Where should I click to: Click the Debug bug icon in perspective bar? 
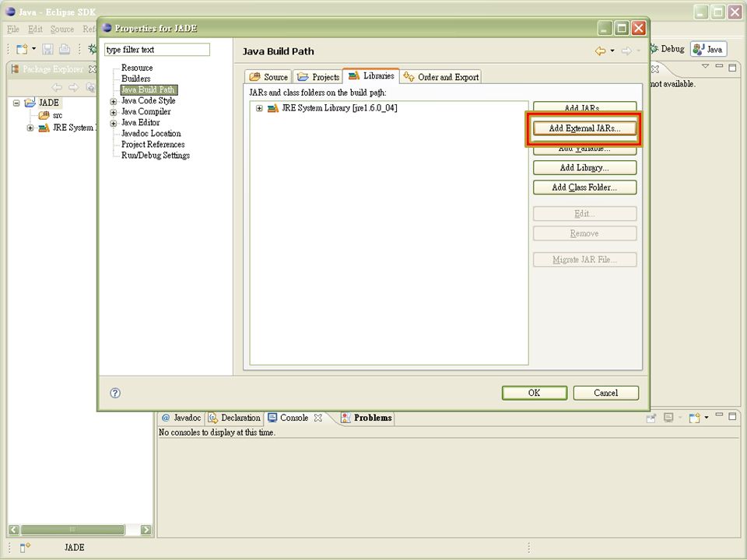click(x=654, y=48)
